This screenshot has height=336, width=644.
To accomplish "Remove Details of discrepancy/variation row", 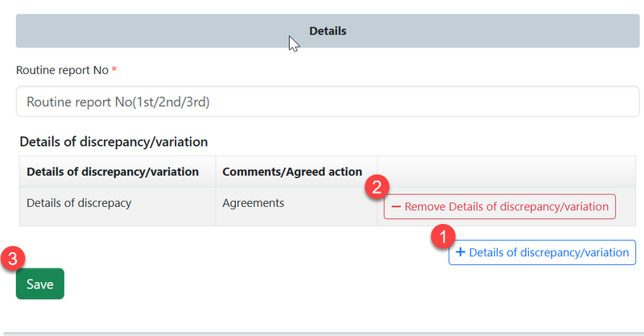I will click(499, 207).
